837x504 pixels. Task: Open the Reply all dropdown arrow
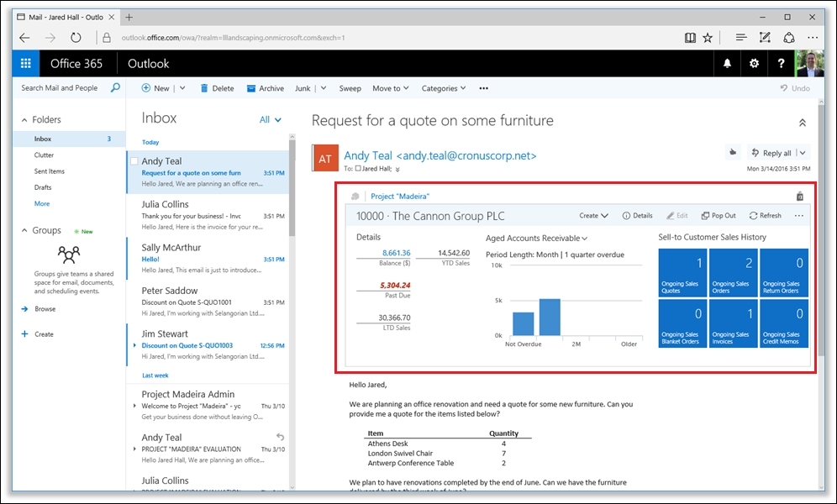803,153
